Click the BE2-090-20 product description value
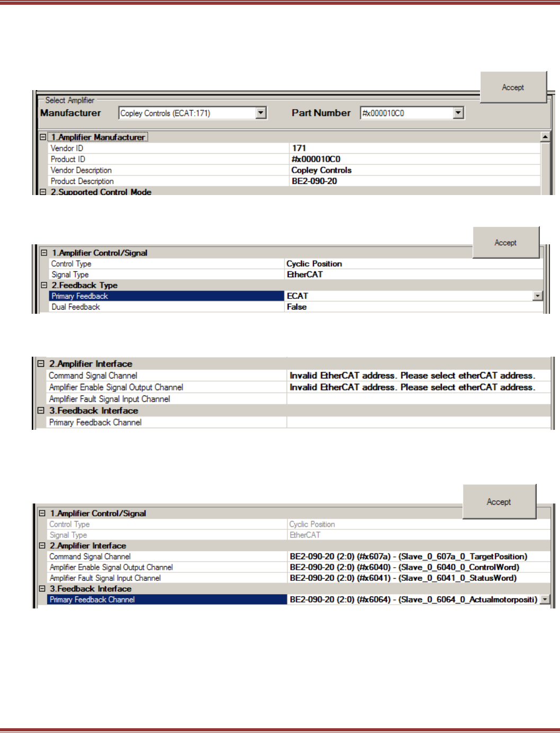 314,181
